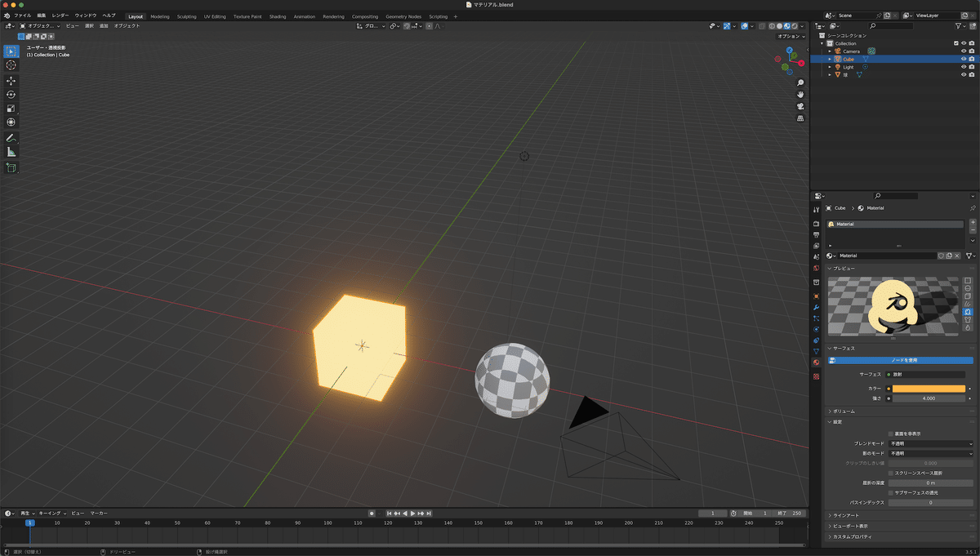The image size is (980, 556).
Task: Open the Texture properties tab
Action: [x=816, y=376]
